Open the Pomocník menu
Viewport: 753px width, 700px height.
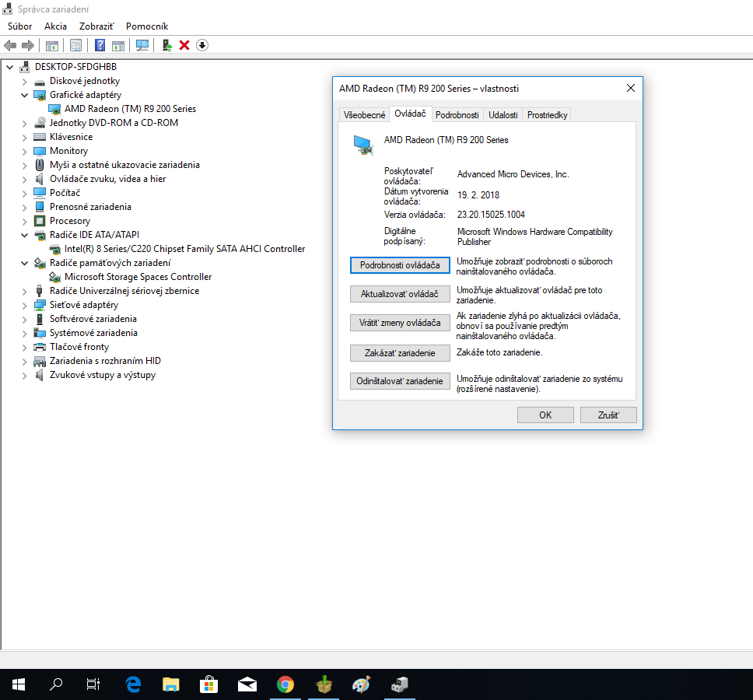tap(147, 26)
